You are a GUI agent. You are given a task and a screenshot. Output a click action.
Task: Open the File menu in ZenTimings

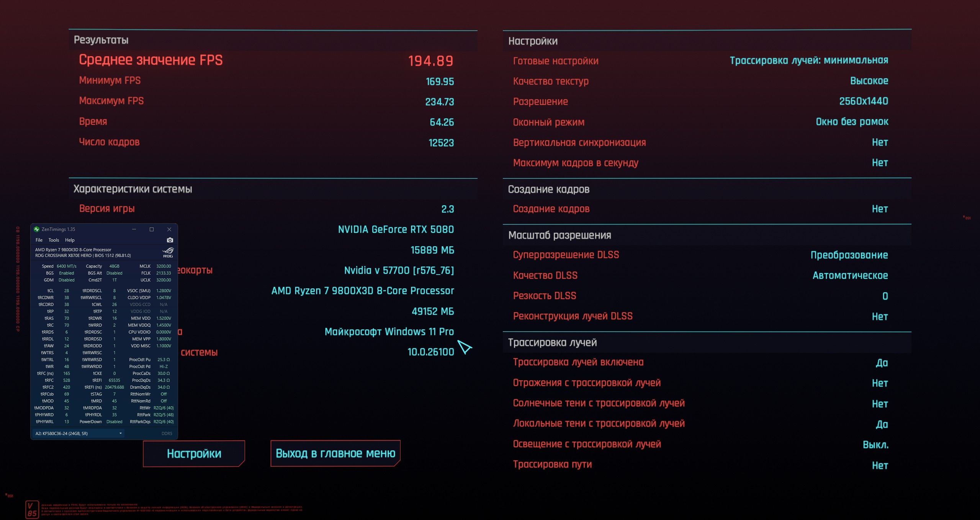pyautogui.click(x=39, y=240)
